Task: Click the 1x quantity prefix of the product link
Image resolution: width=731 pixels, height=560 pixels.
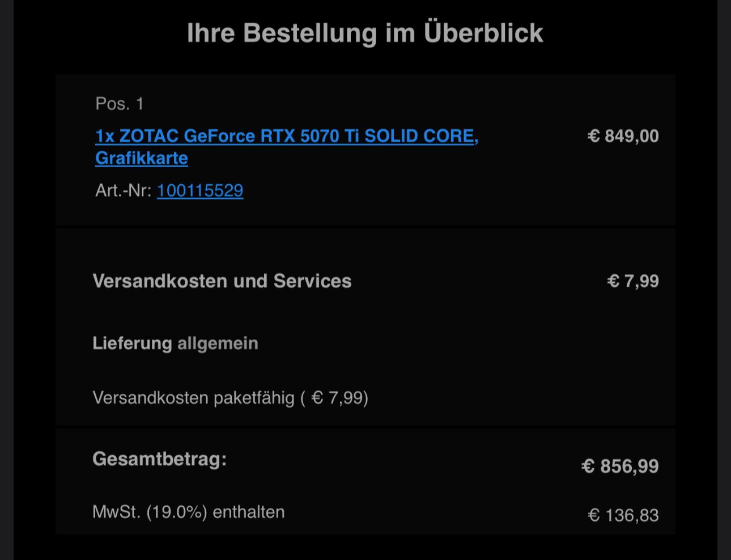Action: [x=105, y=136]
